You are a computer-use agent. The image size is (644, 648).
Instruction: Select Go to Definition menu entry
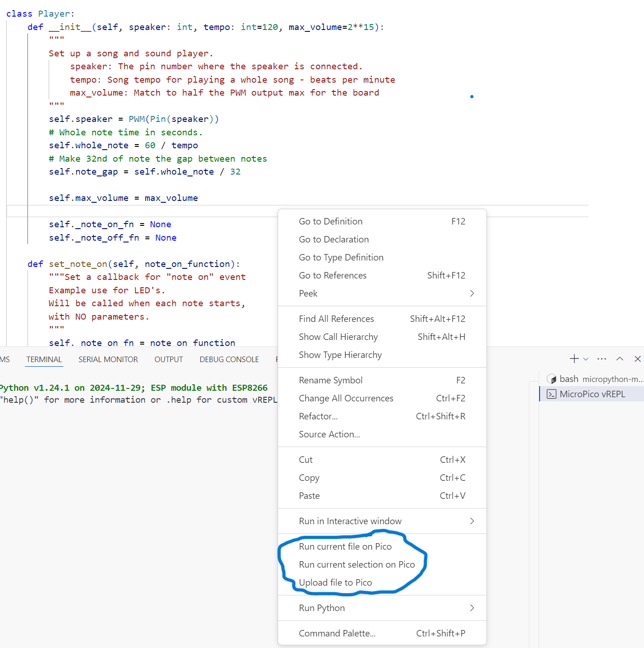[331, 221]
